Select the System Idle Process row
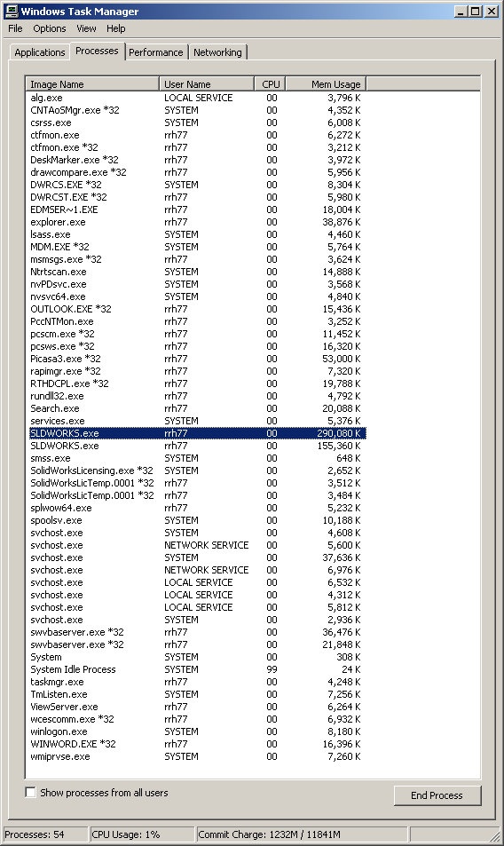Image resolution: width=504 pixels, height=846 pixels. 198,669
